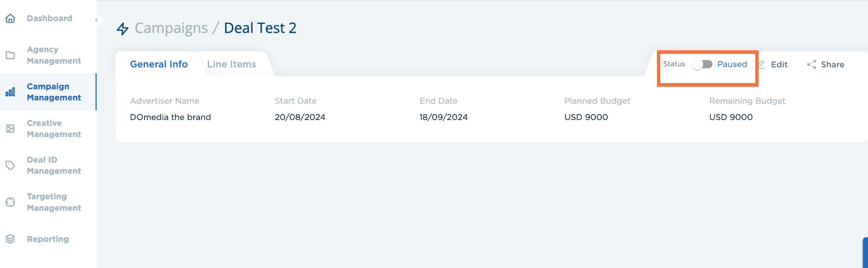This screenshot has height=268, width=868.
Task: Open Reporting from the sidebar
Action: point(47,239)
